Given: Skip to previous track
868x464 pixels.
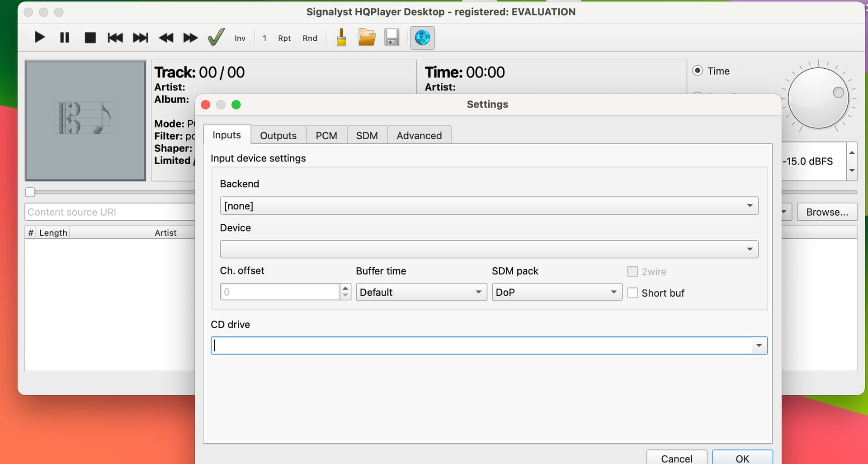Looking at the screenshot, I should pos(115,38).
